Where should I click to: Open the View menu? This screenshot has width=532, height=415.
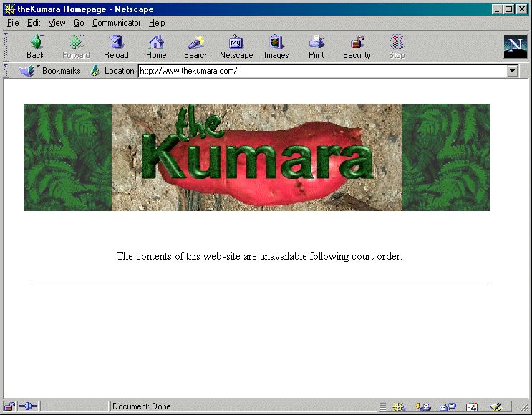(57, 23)
